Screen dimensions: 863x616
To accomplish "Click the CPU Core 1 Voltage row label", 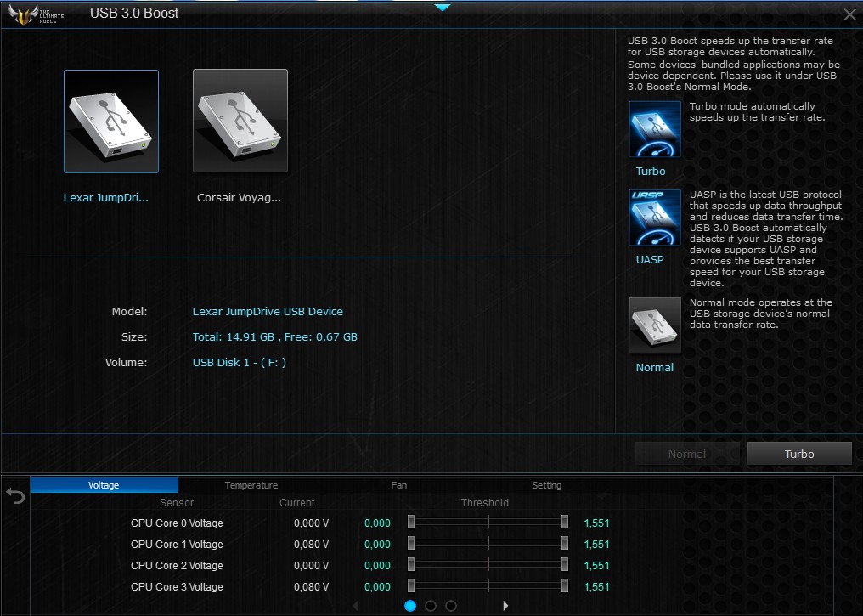I will 177,544.
